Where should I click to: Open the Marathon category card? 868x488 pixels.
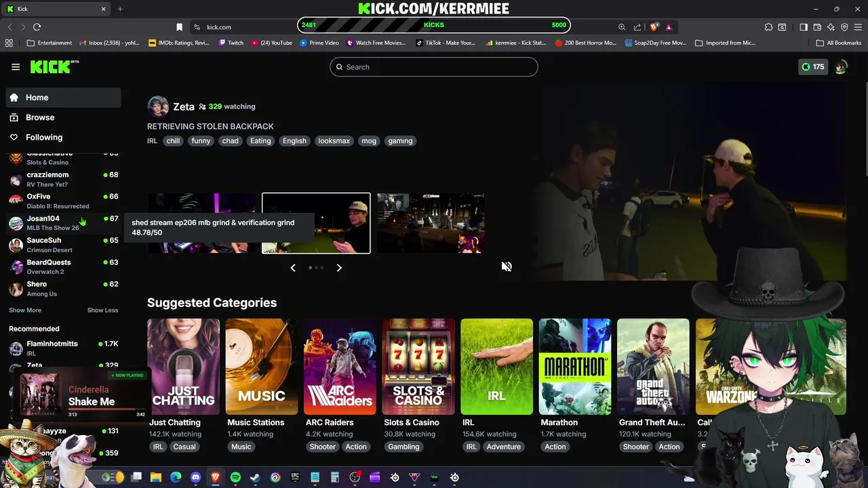575,367
